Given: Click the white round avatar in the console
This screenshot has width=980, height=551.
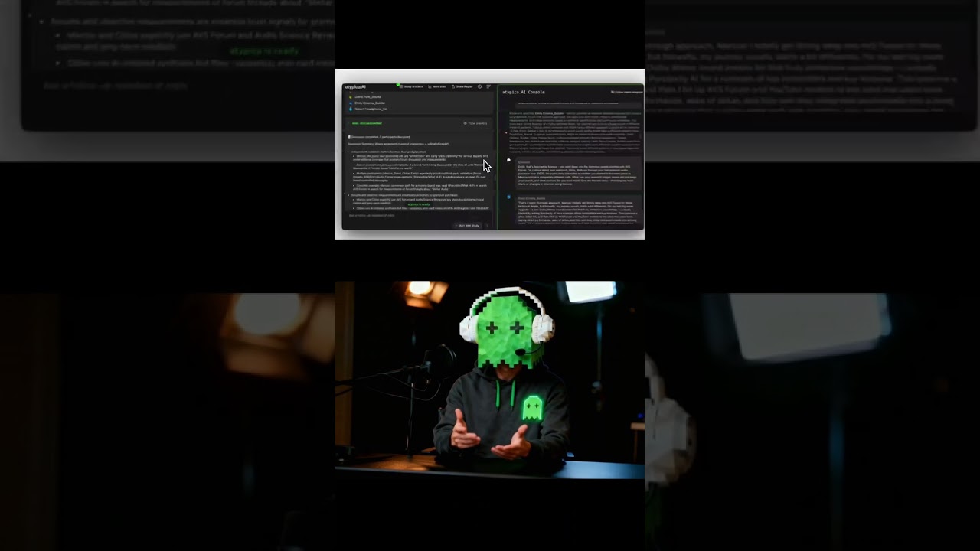Looking at the screenshot, I should pos(508,160).
